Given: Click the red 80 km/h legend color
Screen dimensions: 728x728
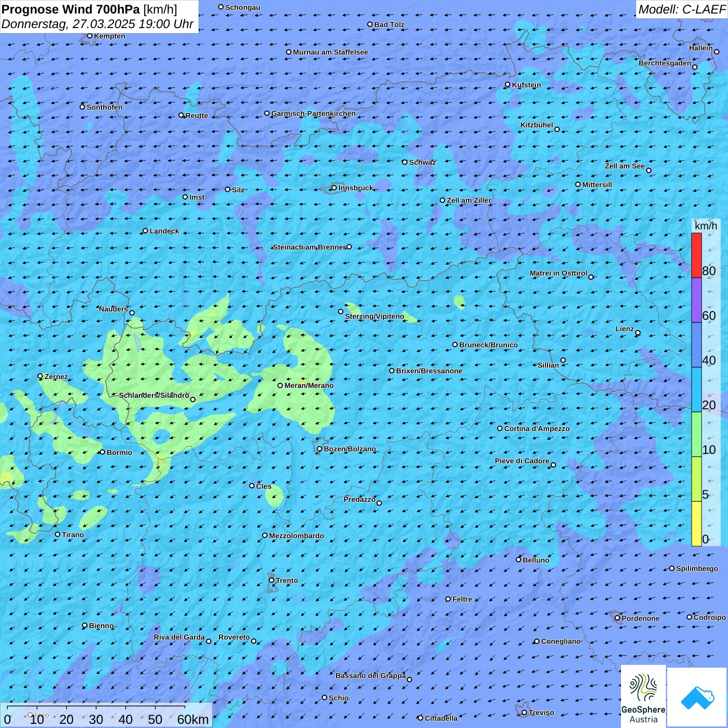Looking at the screenshot, I should point(696,255).
